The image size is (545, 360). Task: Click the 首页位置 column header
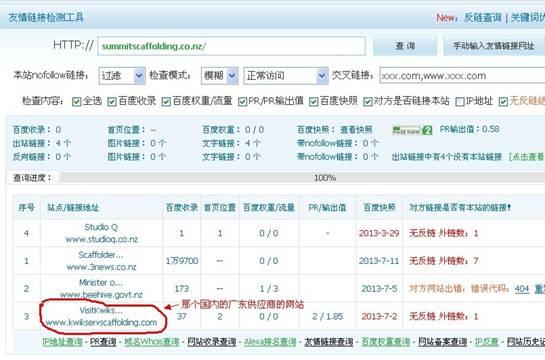pyautogui.click(x=220, y=208)
